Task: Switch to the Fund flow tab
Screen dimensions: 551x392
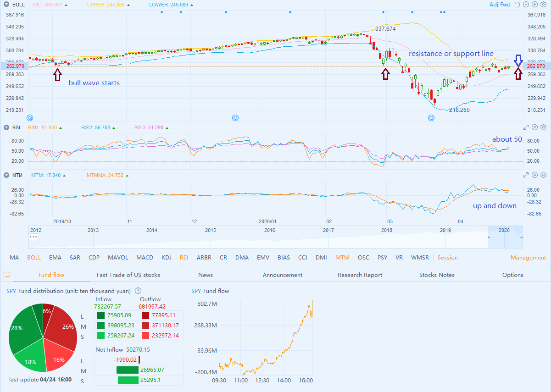Action: pyautogui.click(x=51, y=275)
